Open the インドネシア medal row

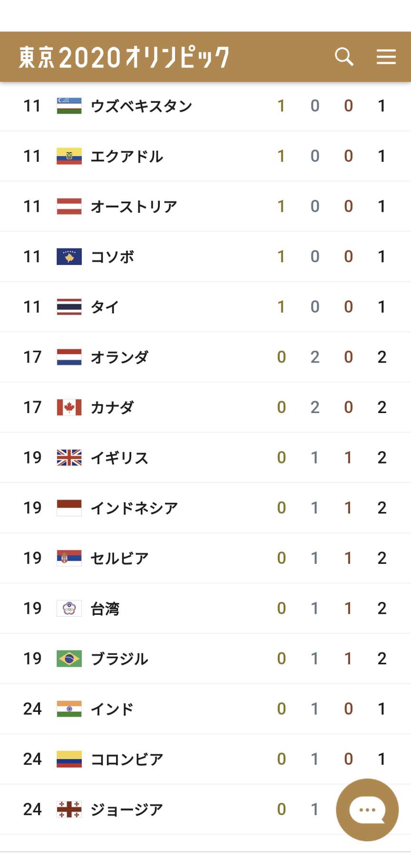click(205, 508)
